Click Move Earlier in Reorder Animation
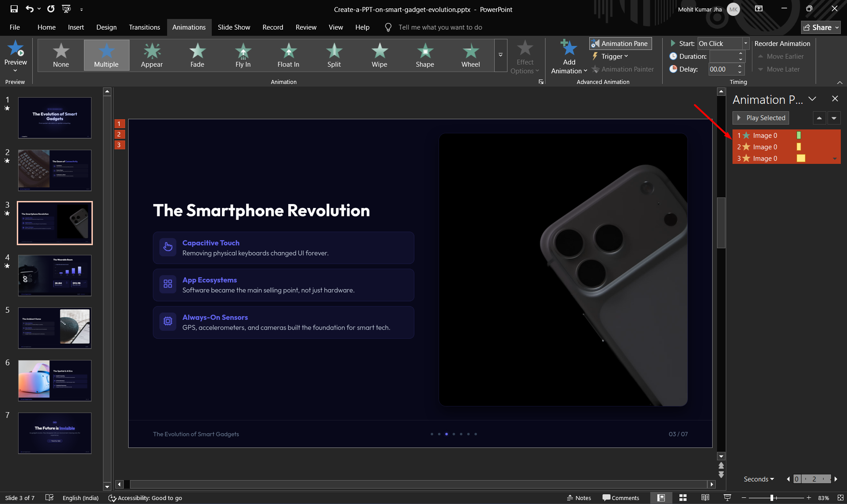Viewport: 847px width, 504px height. (781, 56)
